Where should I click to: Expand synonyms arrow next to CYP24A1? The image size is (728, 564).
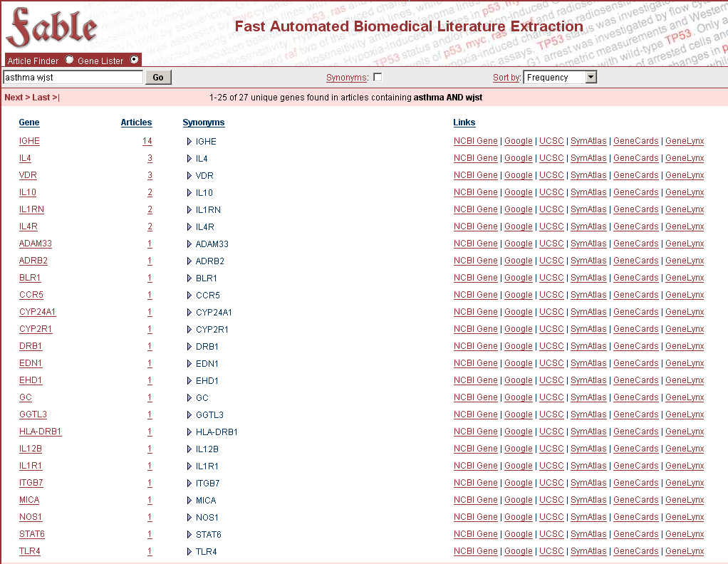[189, 313]
